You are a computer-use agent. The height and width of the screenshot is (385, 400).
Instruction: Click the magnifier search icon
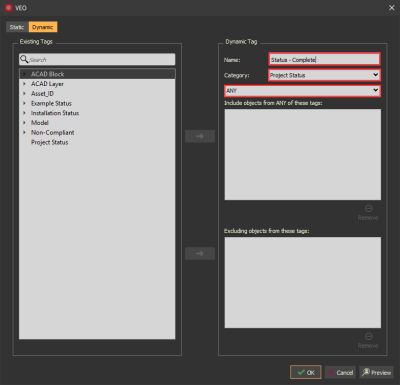pyautogui.click(x=24, y=59)
